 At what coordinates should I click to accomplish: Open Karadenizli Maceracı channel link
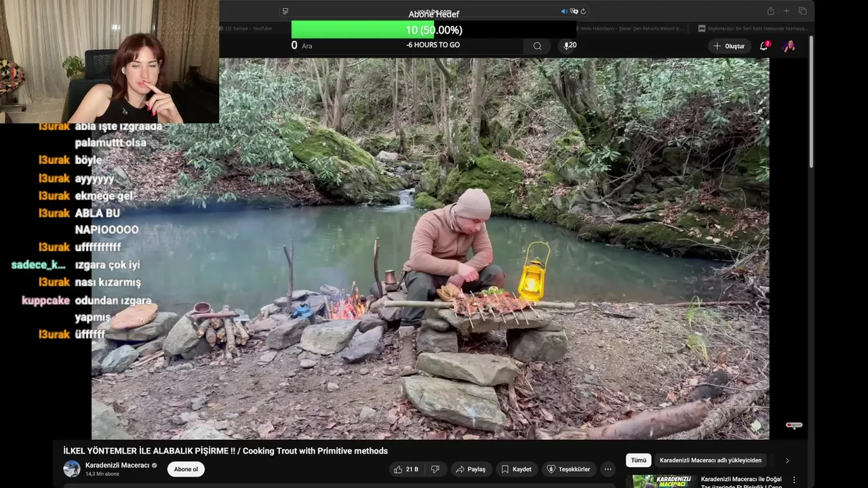pos(117,465)
